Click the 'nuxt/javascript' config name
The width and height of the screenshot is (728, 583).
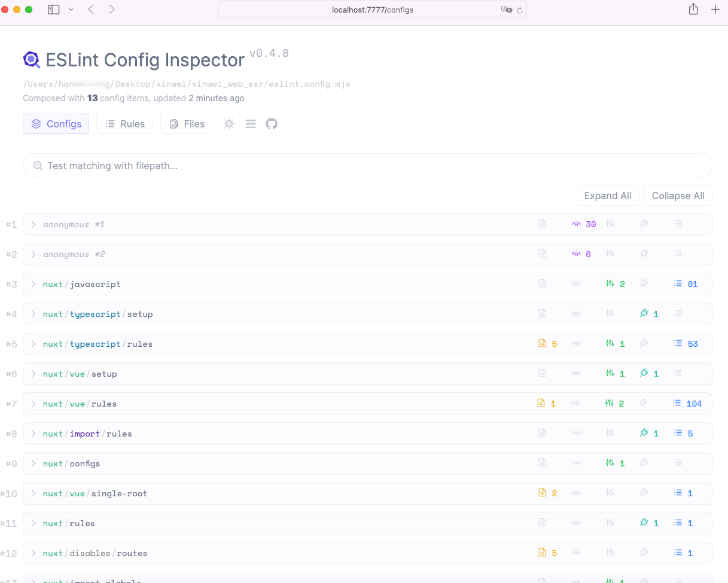coord(82,284)
